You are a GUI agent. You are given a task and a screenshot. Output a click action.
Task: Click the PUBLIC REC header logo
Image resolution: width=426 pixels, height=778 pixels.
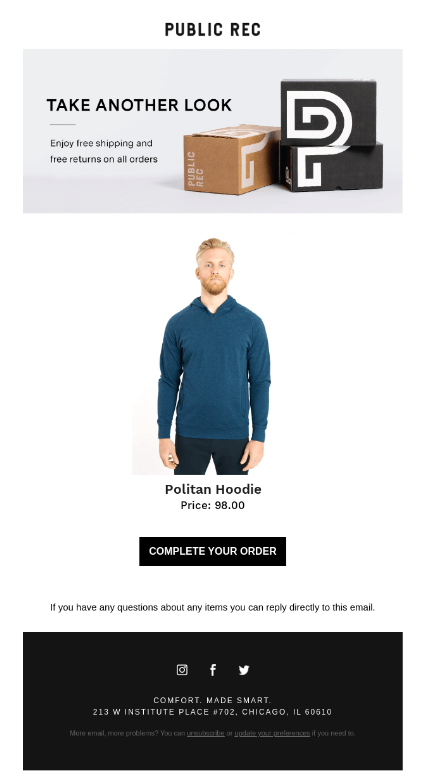[x=213, y=30]
